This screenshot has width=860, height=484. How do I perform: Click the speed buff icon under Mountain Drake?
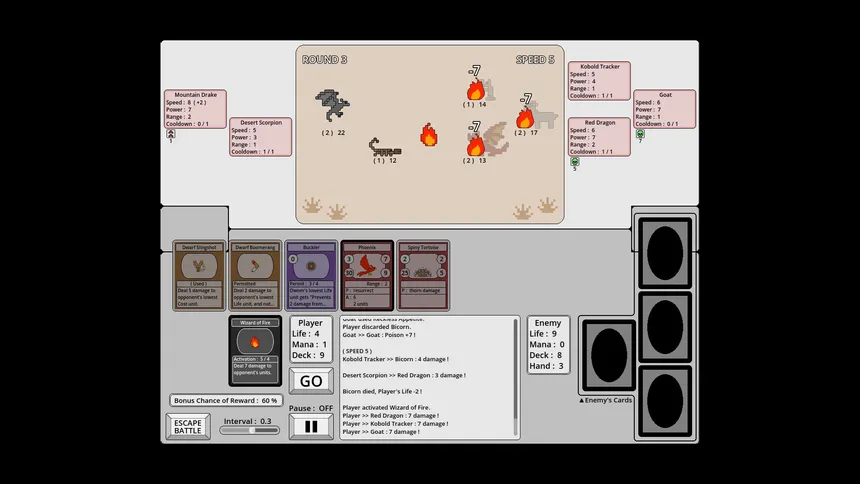click(x=170, y=133)
